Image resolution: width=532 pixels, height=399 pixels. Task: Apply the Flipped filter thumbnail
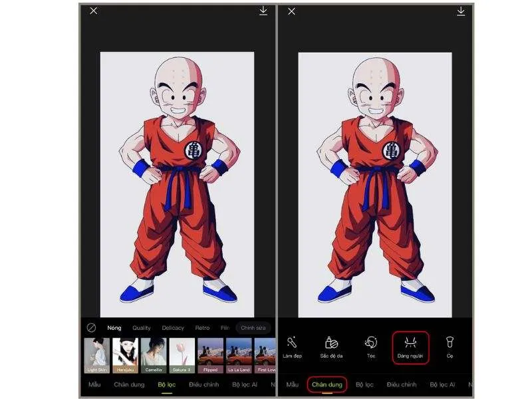tap(210, 355)
